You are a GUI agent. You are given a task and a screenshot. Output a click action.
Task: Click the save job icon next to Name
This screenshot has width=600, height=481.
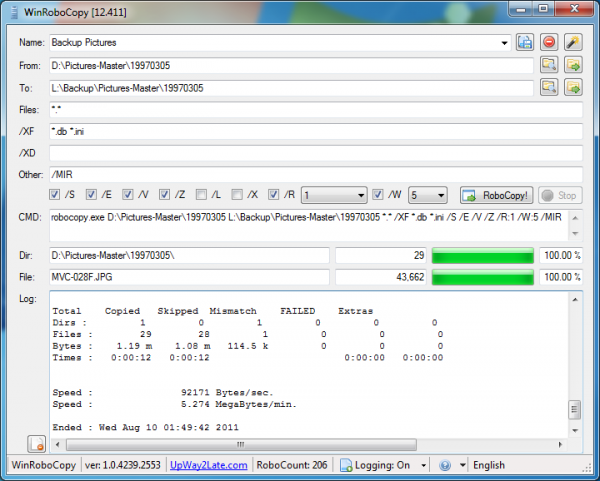(x=525, y=42)
